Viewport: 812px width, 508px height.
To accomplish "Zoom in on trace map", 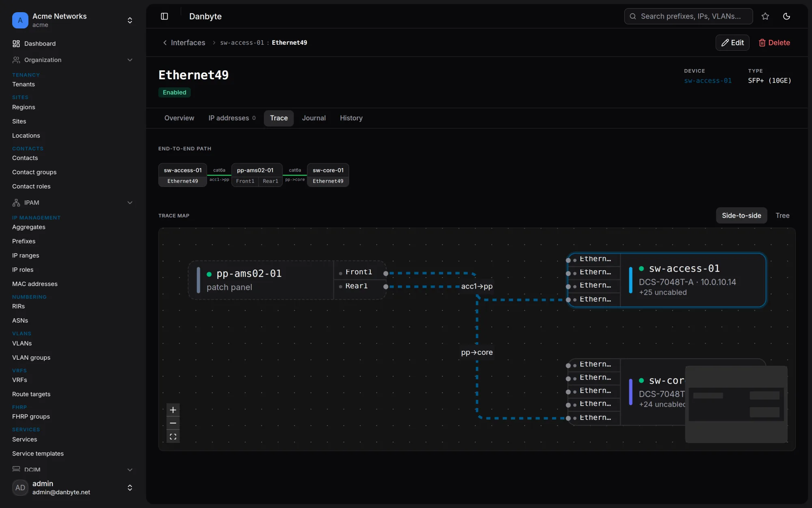I will pos(173,410).
